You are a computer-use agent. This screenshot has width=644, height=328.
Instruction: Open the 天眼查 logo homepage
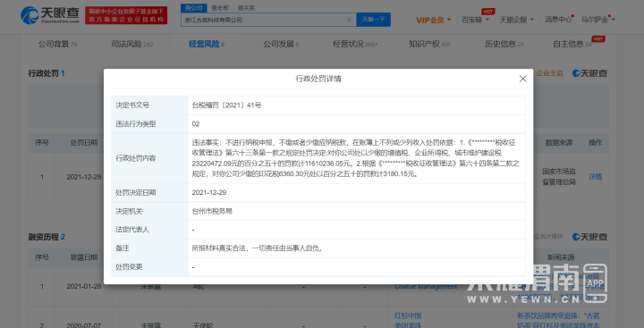(50, 15)
